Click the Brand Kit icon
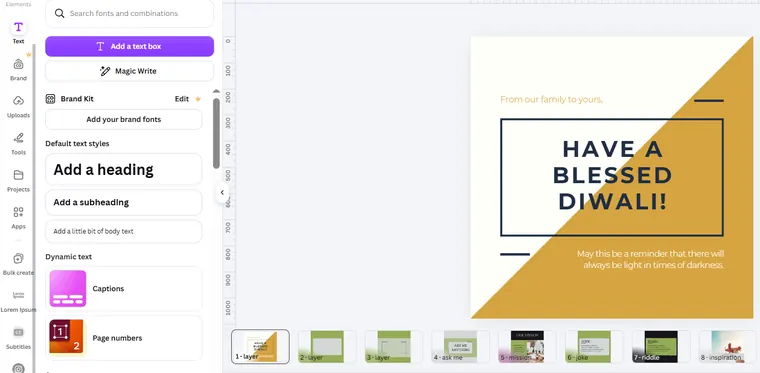Screen dimensions: 760x373 [50, 99]
